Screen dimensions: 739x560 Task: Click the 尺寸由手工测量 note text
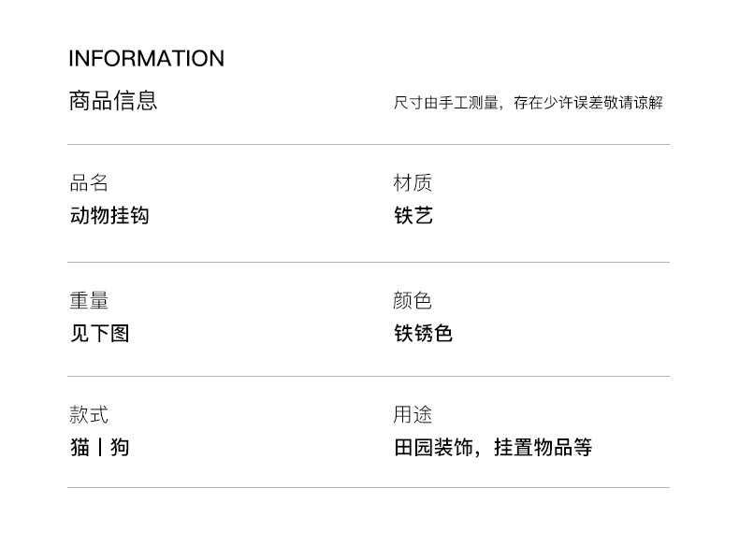pos(445,103)
